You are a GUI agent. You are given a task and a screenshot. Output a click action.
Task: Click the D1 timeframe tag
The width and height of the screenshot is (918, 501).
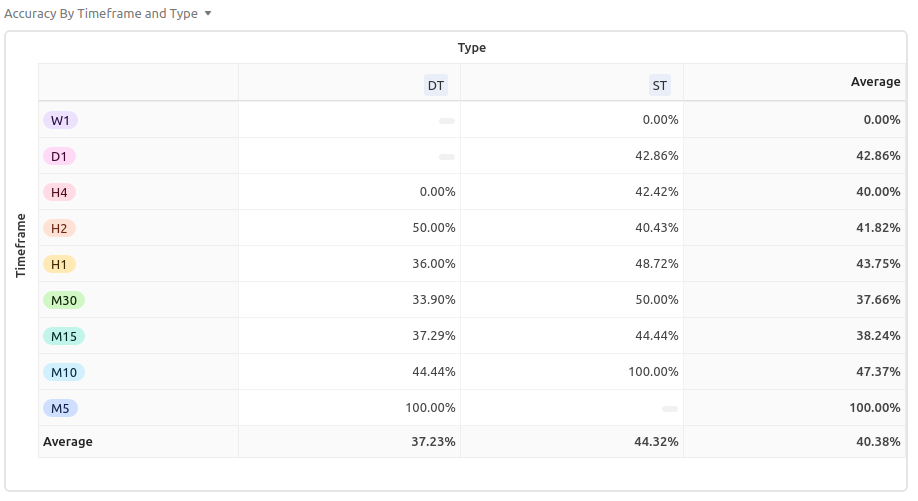60,156
